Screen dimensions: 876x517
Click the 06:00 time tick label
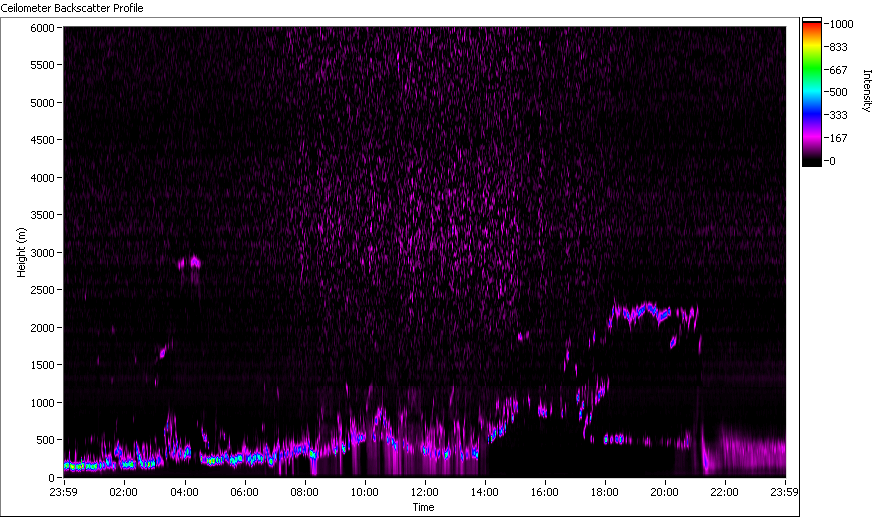coord(244,492)
